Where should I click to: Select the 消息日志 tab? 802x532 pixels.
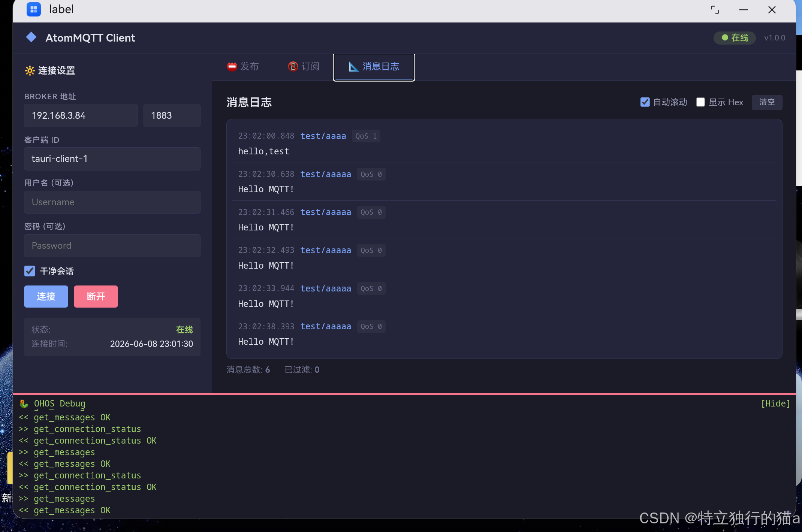[374, 67]
